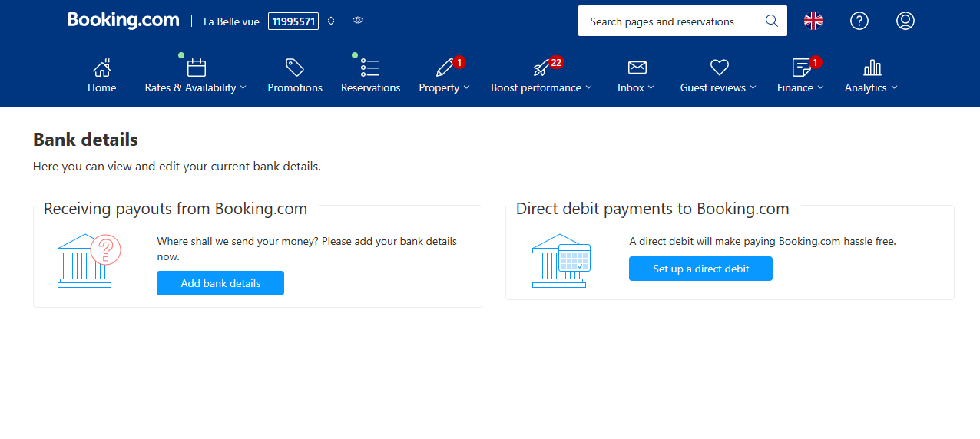Click the bank with question mark illustration
This screenshot has width=980, height=439.
[88, 261]
